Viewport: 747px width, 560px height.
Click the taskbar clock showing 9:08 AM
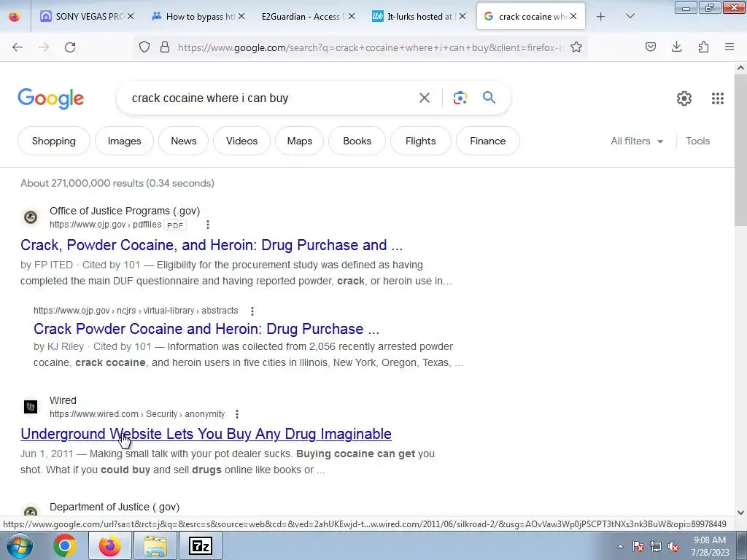[x=709, y=546]
